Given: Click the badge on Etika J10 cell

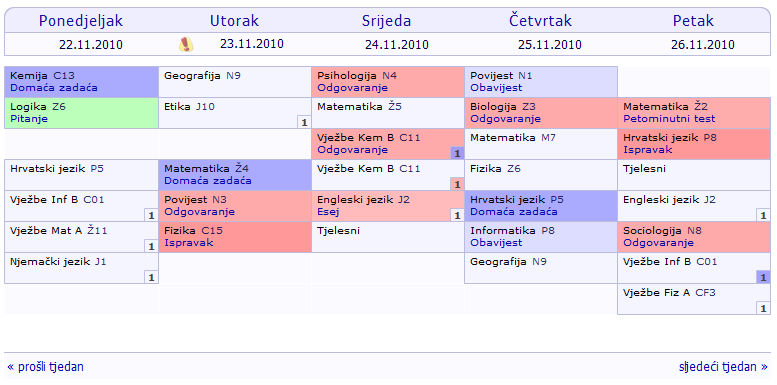Looking at the screenshot, I should click(305, 122).
